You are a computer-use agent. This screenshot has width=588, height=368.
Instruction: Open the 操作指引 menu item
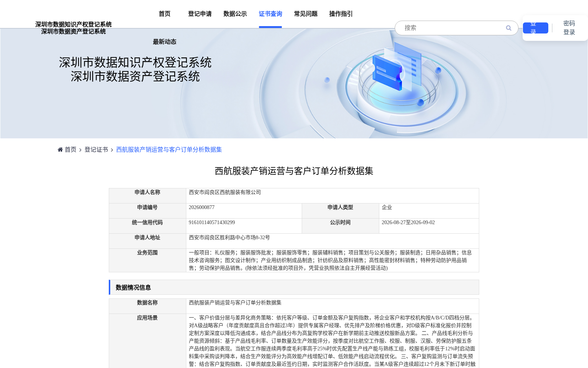point(341,14)
